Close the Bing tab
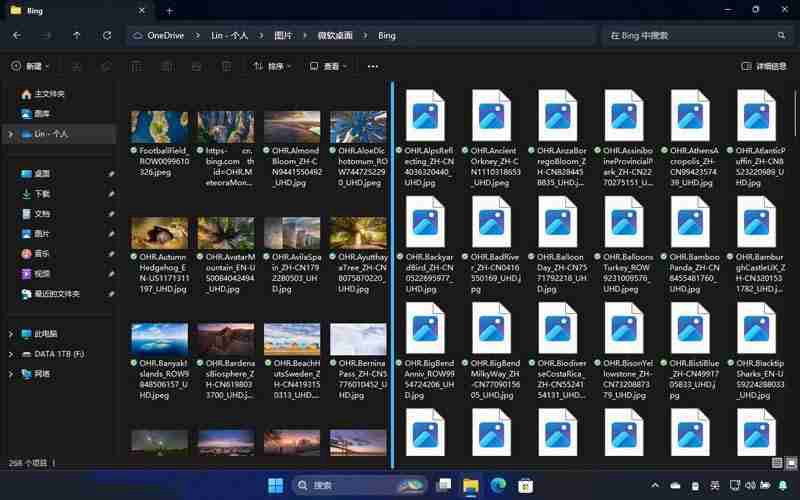 point(142,11)
